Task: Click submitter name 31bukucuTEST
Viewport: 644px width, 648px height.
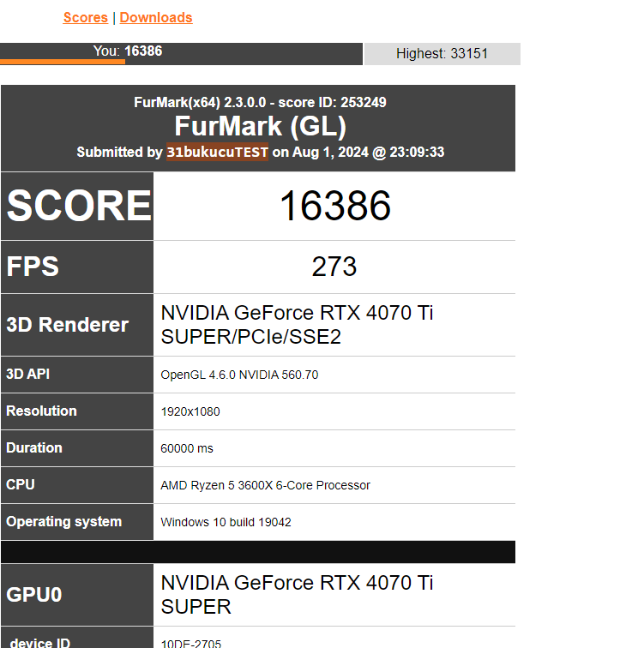Action: point(218,152)
